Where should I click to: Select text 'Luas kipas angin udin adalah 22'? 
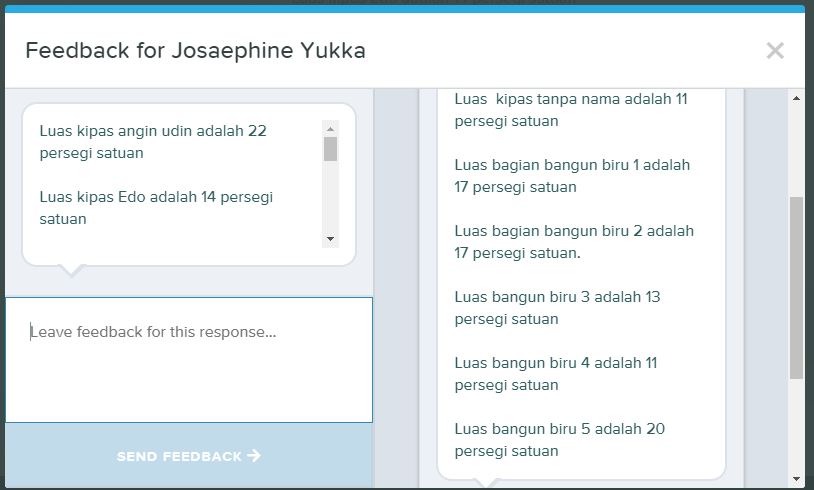(153, 131)
